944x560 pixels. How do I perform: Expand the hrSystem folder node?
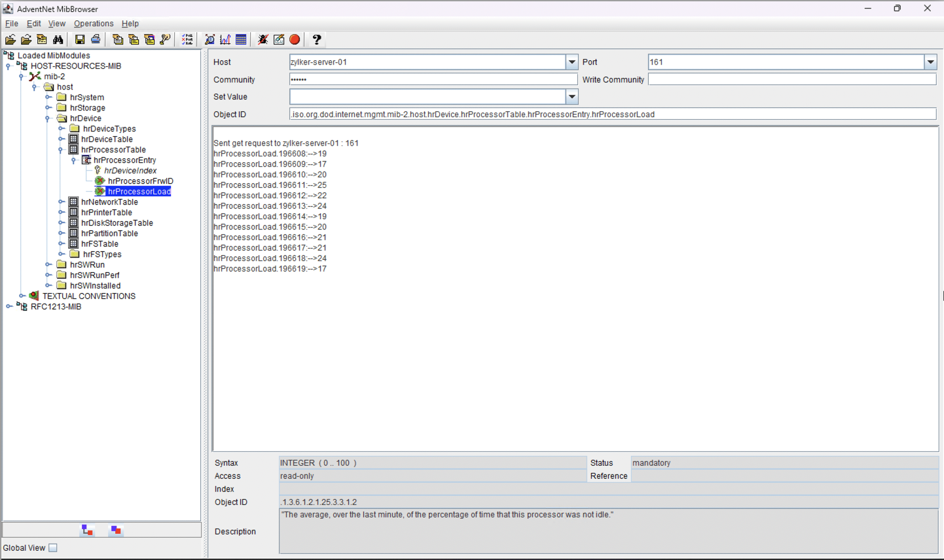[x=48, y=97]
